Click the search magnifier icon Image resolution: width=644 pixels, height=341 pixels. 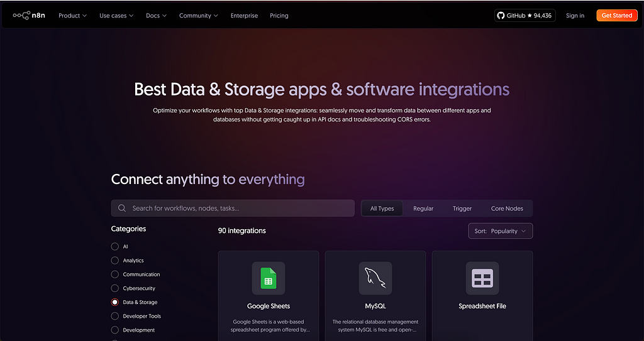(122, 208)
